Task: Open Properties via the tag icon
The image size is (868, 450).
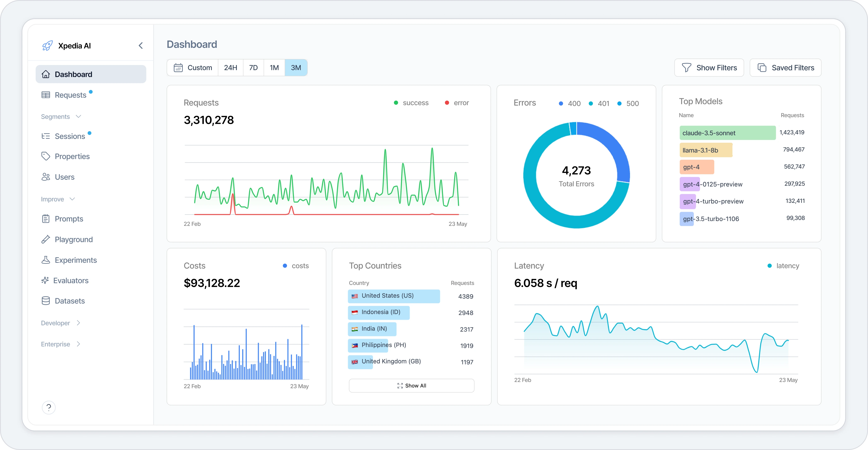Action: tap(46, 156)
